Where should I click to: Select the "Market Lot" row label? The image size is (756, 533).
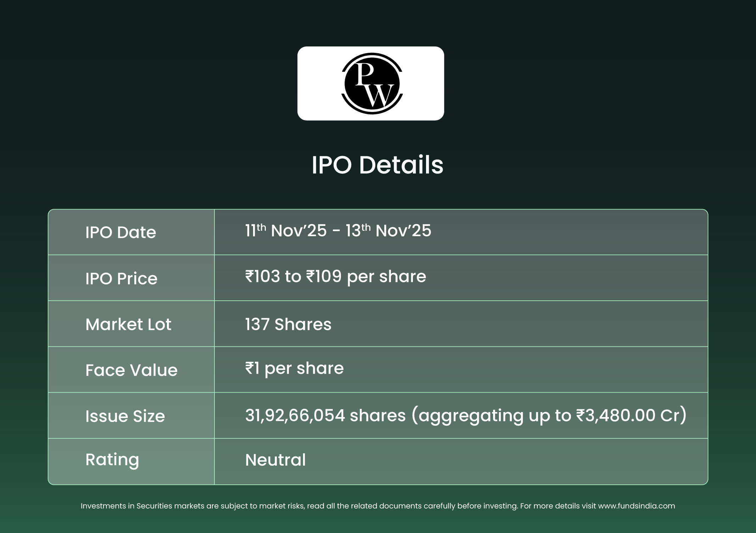[x=128, y=324]
